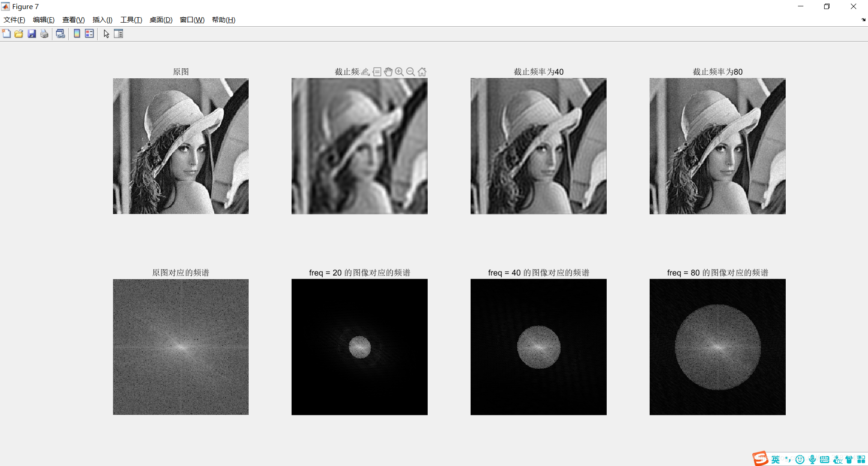
Task: Open the 查看(V) menu
Action: pos(74,20)
